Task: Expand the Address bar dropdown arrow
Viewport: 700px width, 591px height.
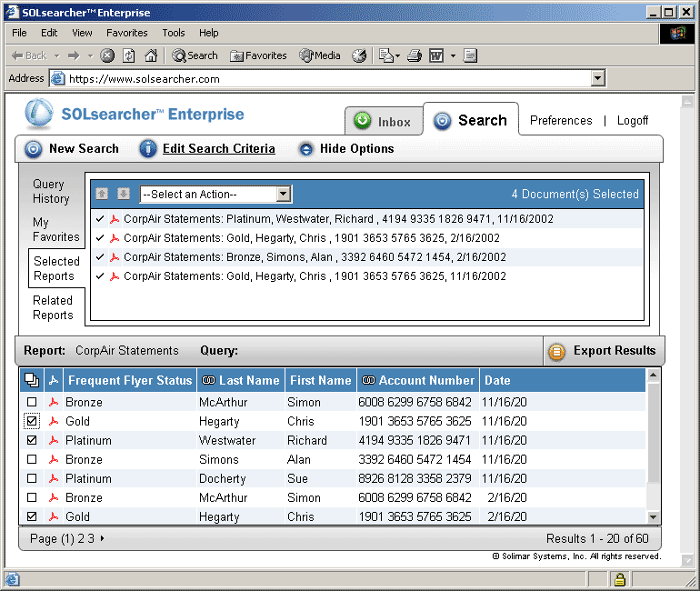Action: [x=598, y=78]
